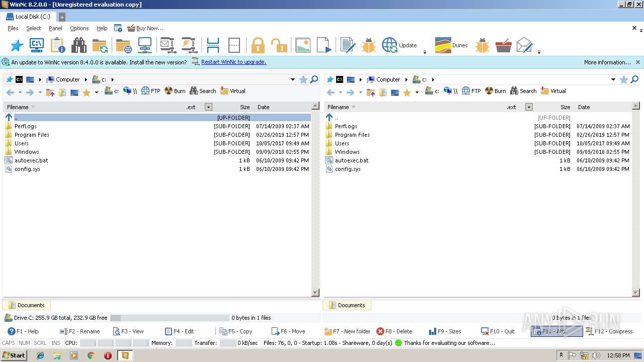Select the Windows folder in right panel
The height and width of the screenshot is (362, 644).
tap(347, 152)
